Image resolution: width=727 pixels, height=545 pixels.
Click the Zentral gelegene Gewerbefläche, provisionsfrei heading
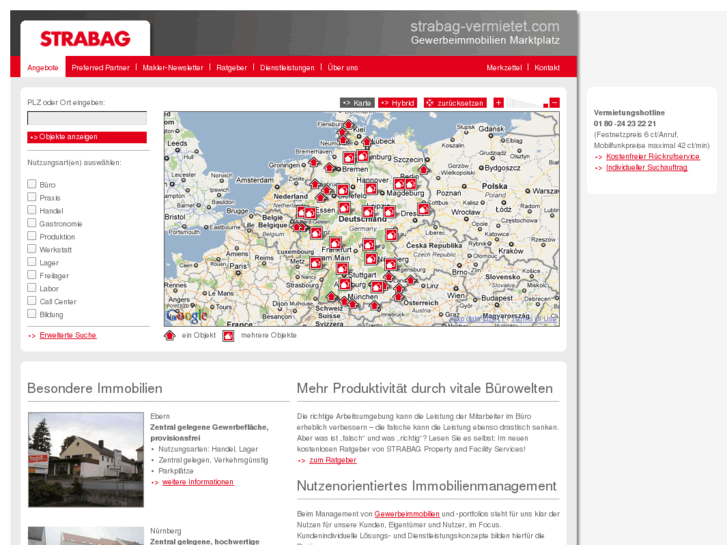[210, 433]
